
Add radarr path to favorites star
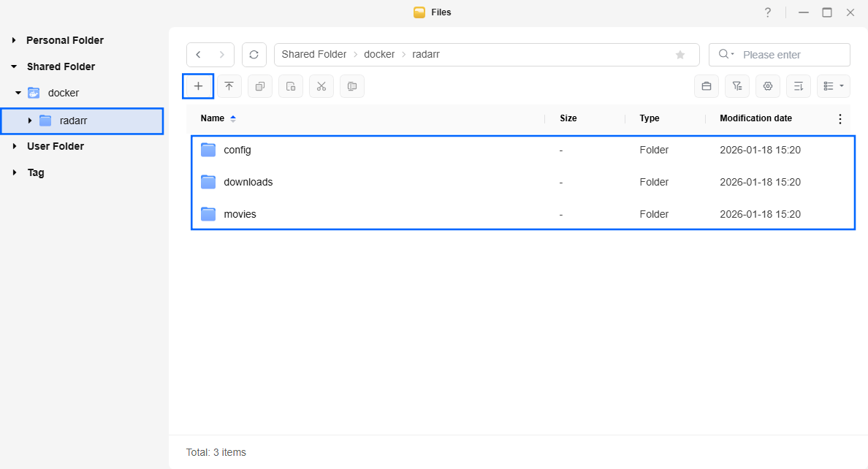(x=680, y=55)
